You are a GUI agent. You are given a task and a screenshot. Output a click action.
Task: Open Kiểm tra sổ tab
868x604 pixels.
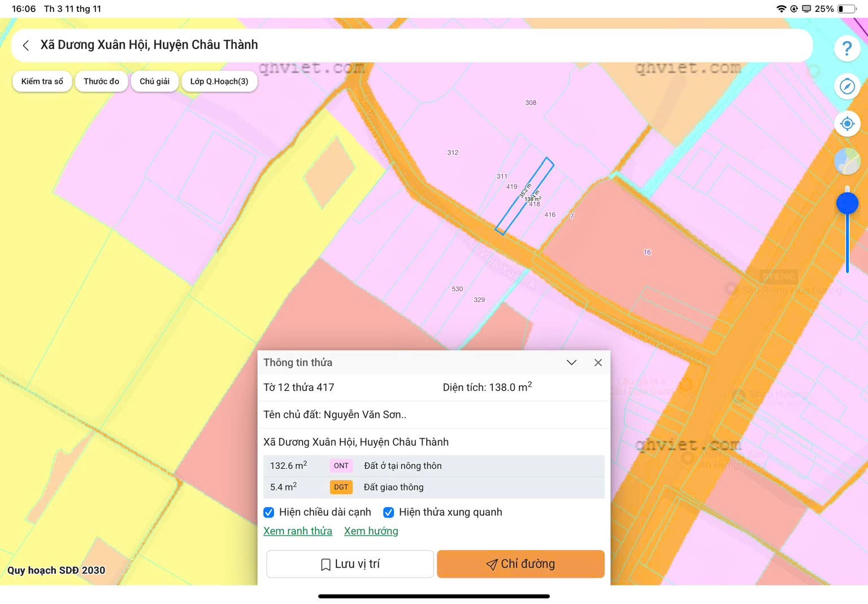(x=42, y=81)
